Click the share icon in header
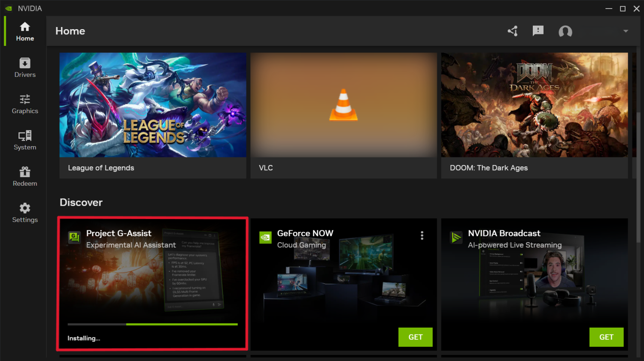 [513, 31]
